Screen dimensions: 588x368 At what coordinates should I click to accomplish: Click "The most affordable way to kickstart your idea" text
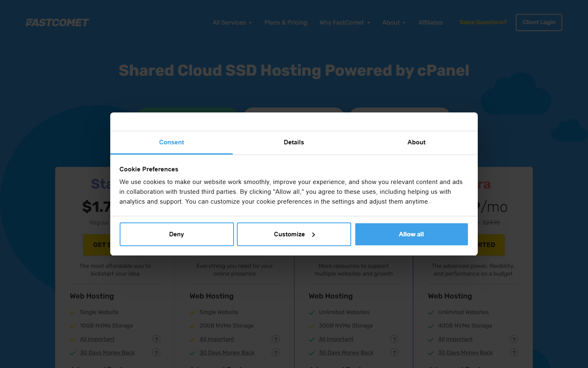tap(115, 270)
